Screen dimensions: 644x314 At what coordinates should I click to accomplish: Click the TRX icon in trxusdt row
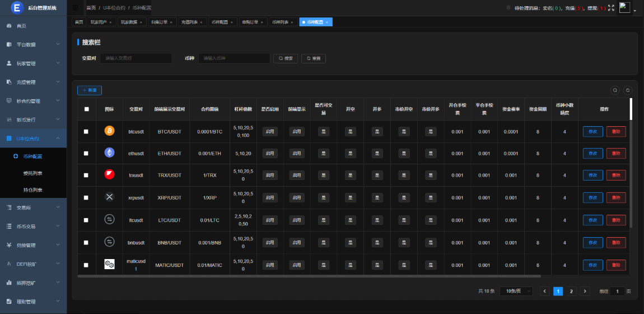click(x=109, y=175)
